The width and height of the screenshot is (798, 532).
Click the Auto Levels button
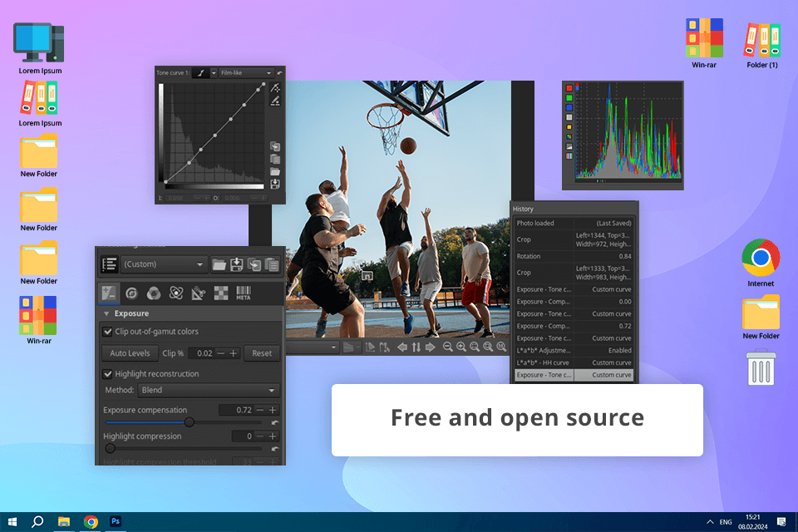click(x=130, y=353)
